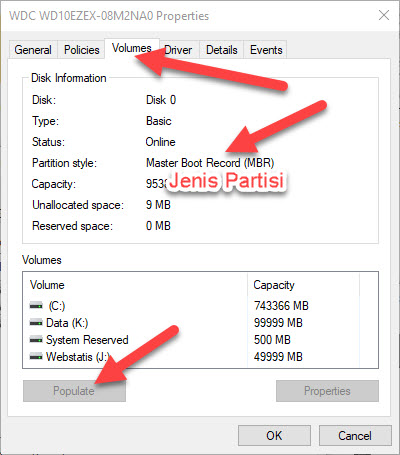Open the Policies tab
Viewport: 400px width, 455px height.
click(x=82, y=50)
